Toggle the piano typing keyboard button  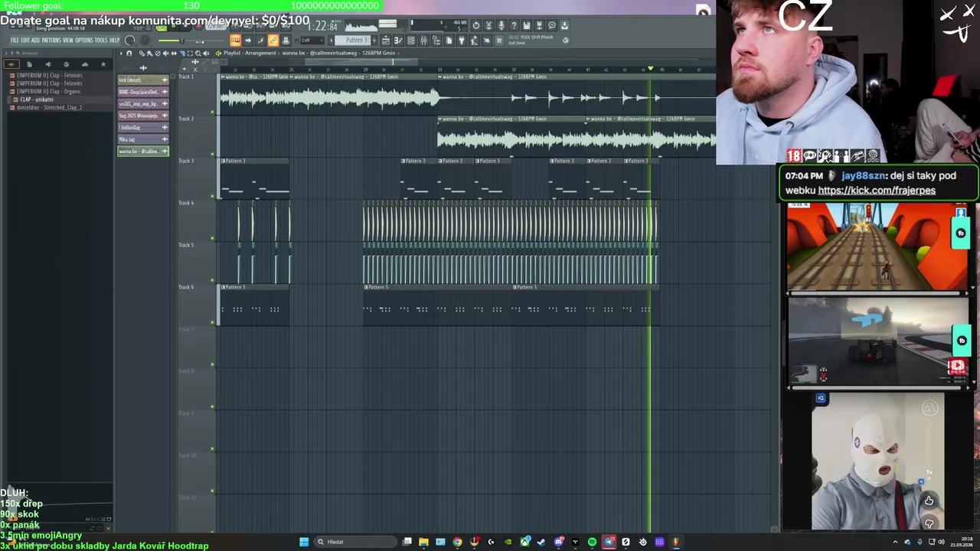point(235,41)
